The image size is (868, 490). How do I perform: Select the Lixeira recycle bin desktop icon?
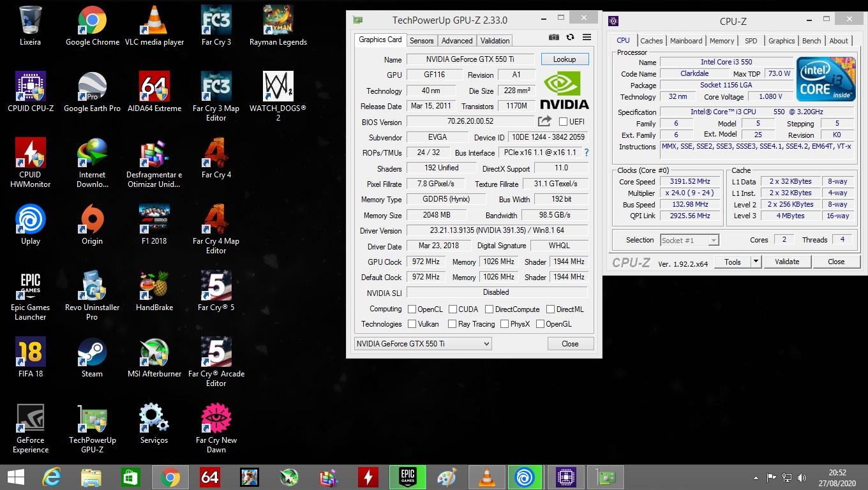click(x=30, y=26)
